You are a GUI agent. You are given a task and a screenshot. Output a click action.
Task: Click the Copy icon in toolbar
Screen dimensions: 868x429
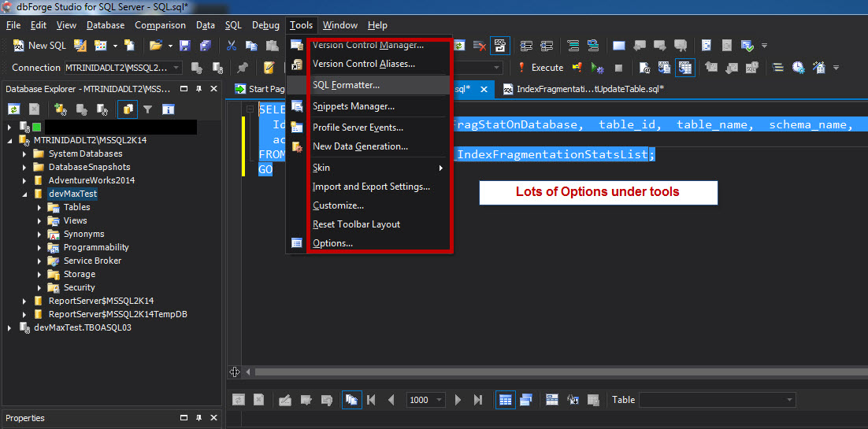coord(252,46)
